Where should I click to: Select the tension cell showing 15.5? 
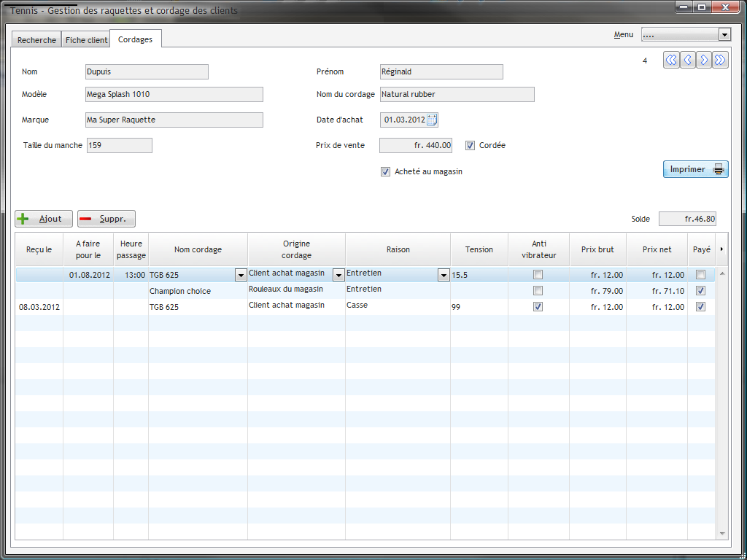point(479,275)
